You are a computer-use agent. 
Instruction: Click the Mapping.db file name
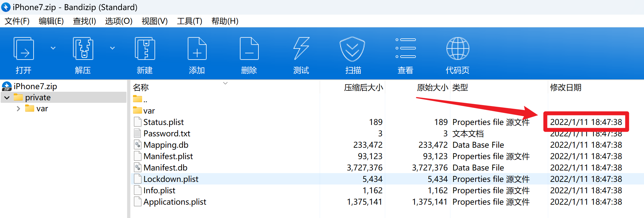tap(166, 145)
